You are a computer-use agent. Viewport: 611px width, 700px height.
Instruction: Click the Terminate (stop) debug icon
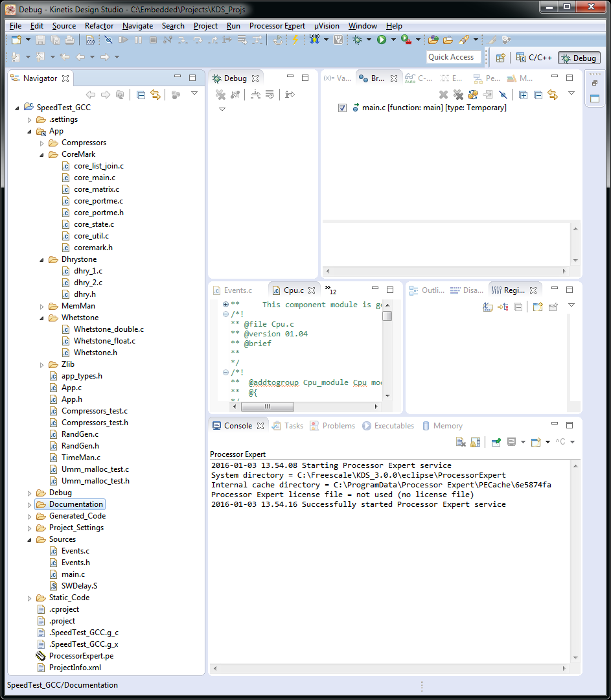click(x=153, y=40)
